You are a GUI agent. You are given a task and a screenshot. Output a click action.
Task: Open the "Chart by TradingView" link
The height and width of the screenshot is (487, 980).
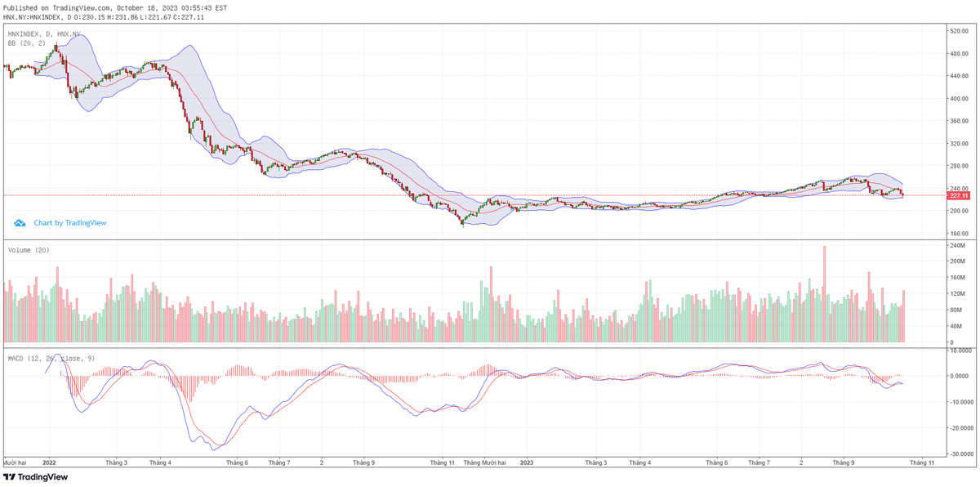[69, 222]
